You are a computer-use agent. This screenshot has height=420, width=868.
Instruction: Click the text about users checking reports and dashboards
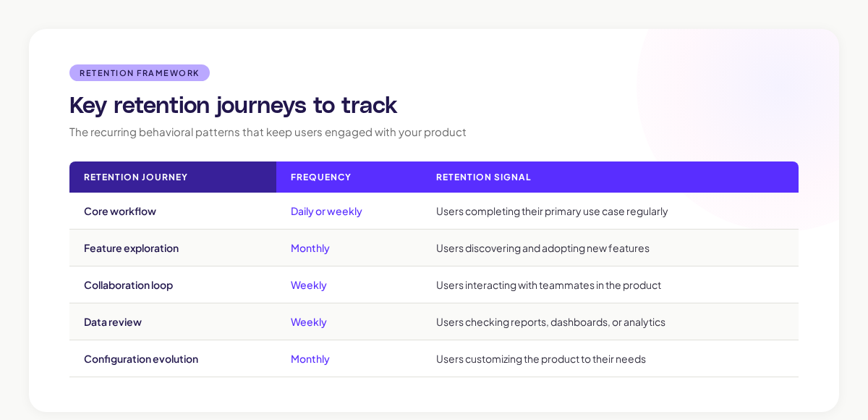(x=550, y=322)
